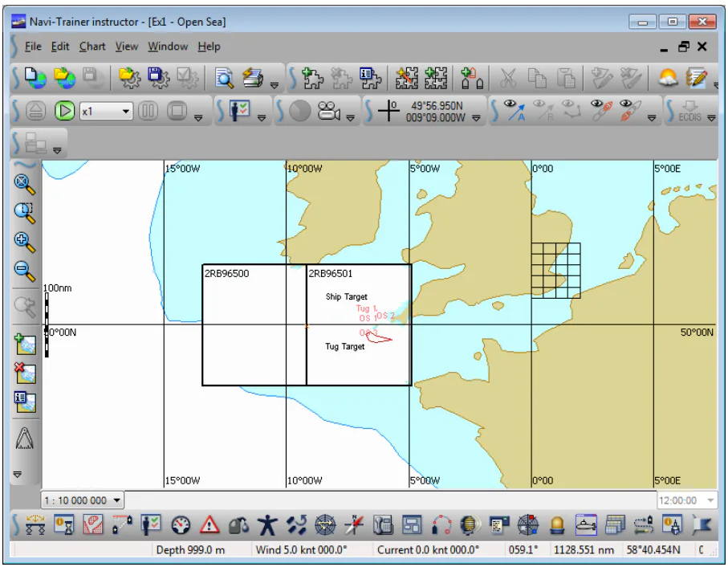The image size is (728, 567).
Task: Click the video camera recording icon
Action: pos(329,112)
